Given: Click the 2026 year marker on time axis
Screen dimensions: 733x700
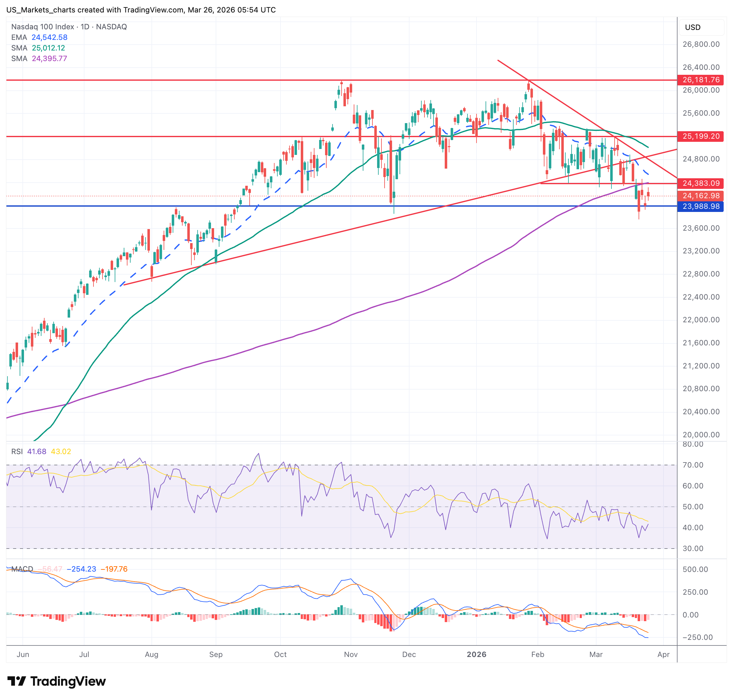Looking at the screenshot, I should tap(477, 654).
